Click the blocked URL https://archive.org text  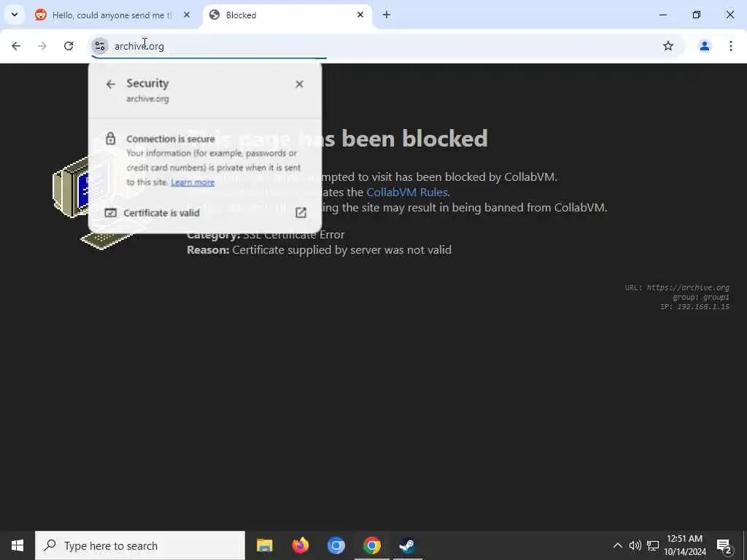687,287
